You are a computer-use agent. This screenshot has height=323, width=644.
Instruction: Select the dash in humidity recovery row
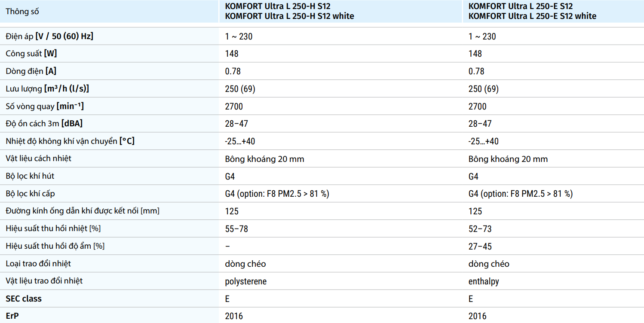click(227, 246)
